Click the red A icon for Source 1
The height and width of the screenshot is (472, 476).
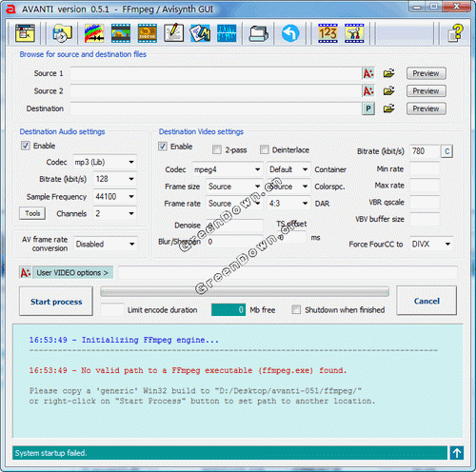(368, 73)
